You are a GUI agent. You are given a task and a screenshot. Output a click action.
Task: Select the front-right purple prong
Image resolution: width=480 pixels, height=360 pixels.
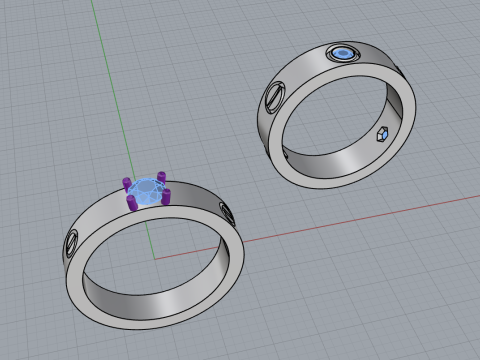(166, 197)
